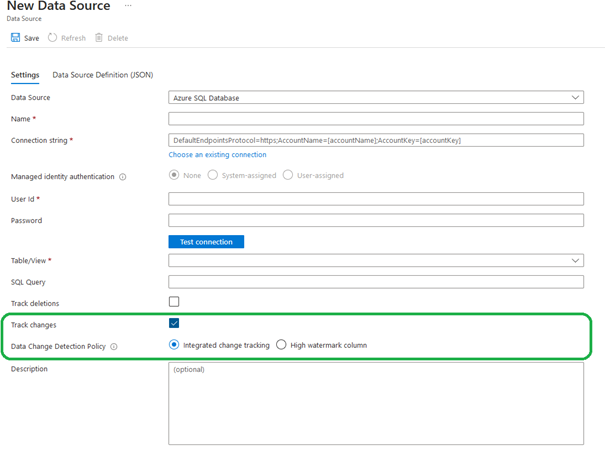Image resolution: width=605 pixels, height=451 pixels.
Task: Open the Data Source Definition (JSON) tab
Action: [102, 75]
